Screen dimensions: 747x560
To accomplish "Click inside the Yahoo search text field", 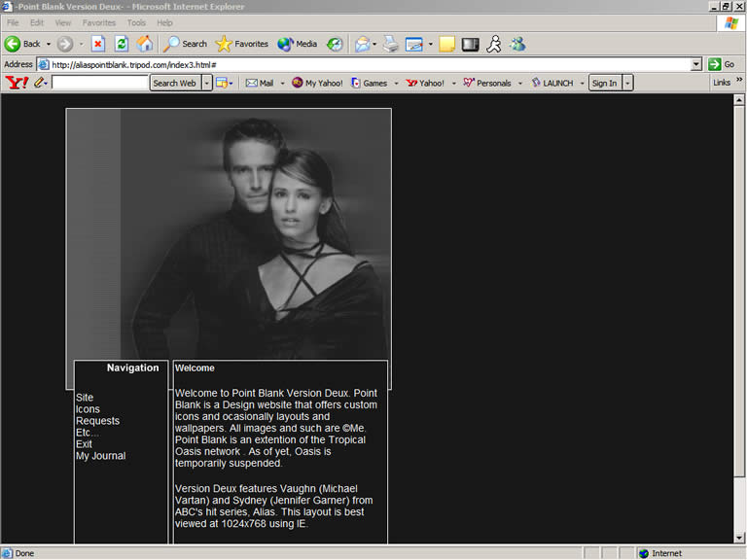I will 100,83.
